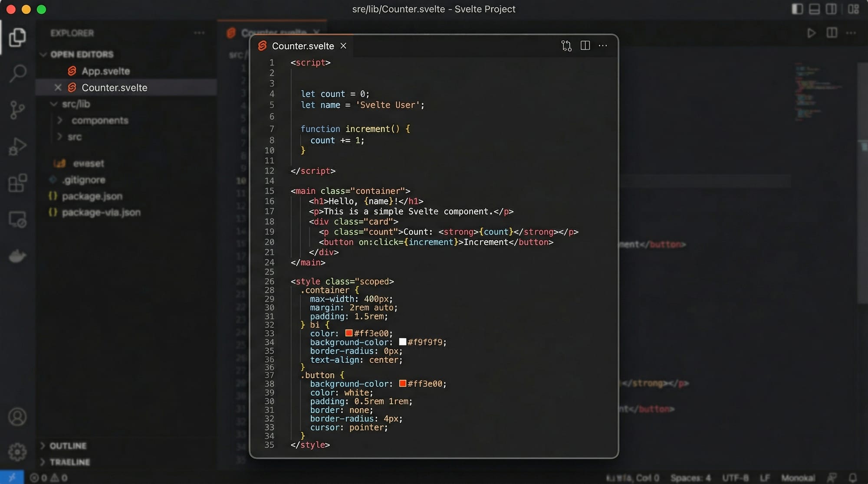Expand the OUTLINE section
868x484 pixels.
click(68, 446)
